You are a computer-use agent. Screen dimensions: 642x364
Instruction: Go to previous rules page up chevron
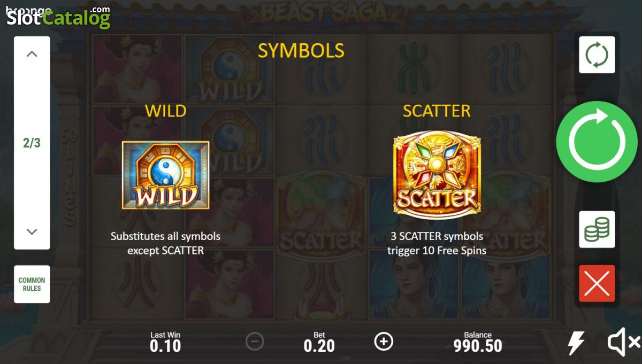click(x=32, y=54)
